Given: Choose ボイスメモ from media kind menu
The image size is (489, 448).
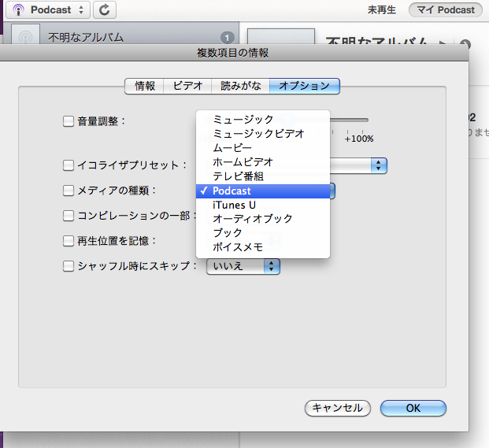Looking at the screenshot, I should (x=263, y=247).
